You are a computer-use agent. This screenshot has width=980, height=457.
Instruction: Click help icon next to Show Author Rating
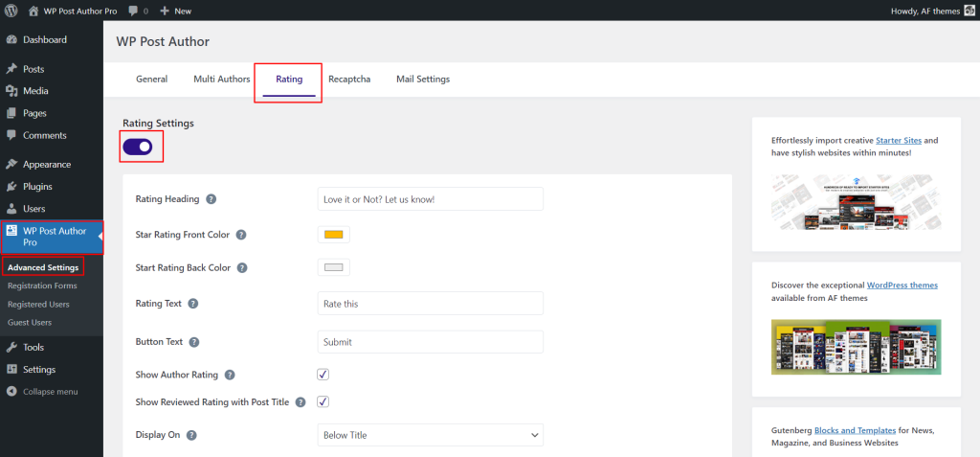(230, 375)
